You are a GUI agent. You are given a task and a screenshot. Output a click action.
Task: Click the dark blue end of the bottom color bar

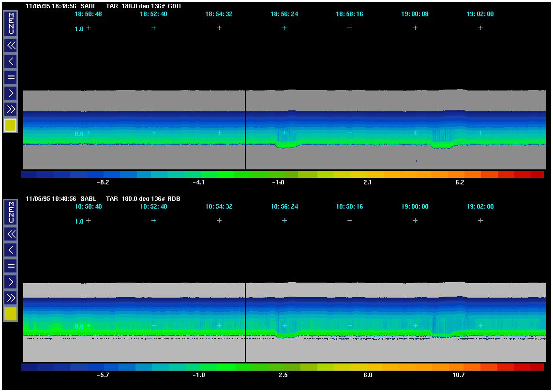[x=29, y=367]
